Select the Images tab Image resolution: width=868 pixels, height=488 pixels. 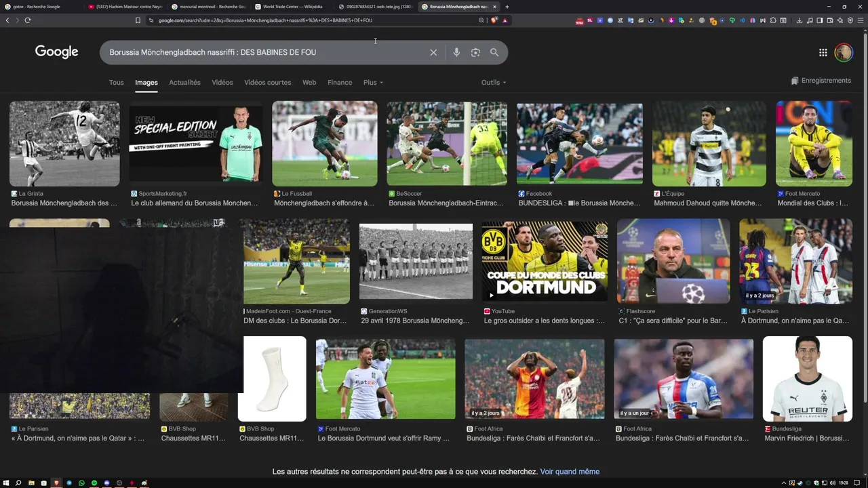(x=146, y=83)
